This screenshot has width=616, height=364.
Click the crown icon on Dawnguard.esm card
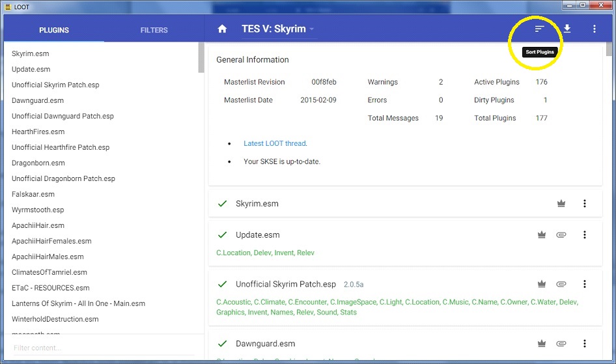[x=542, y=344]
